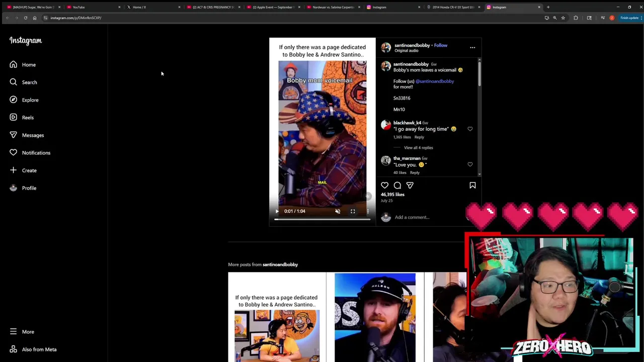Click the browser home button
The image size is (644, 362).
[x=35, y=18]
